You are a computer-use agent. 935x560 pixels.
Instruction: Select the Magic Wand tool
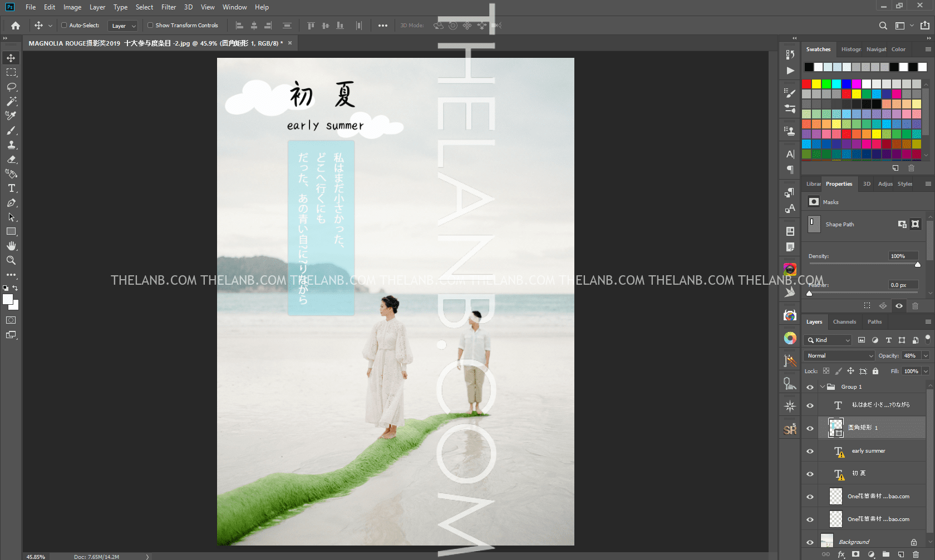11,101
